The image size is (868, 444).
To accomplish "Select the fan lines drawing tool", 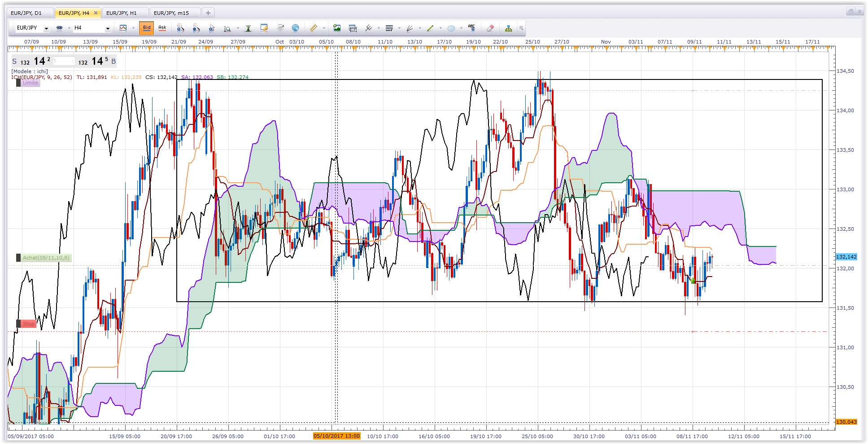I will tap(410, 28).
